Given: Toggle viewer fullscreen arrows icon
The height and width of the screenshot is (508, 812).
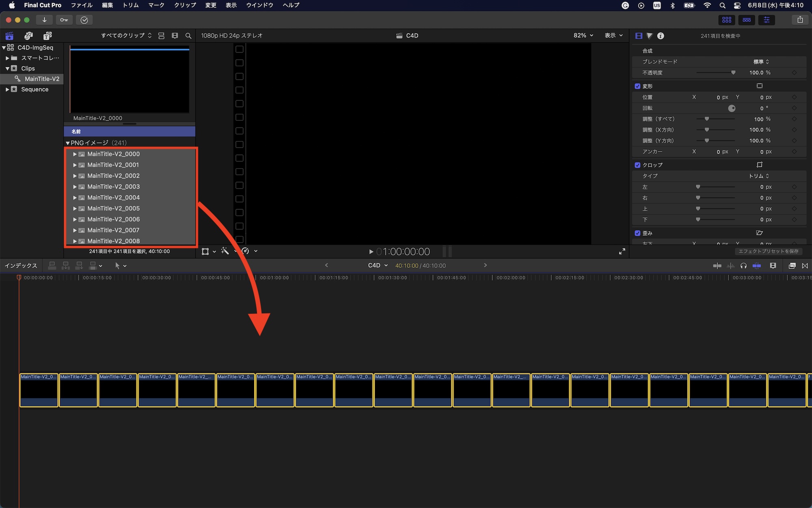Looking at the screenshot, I should 622,252.
